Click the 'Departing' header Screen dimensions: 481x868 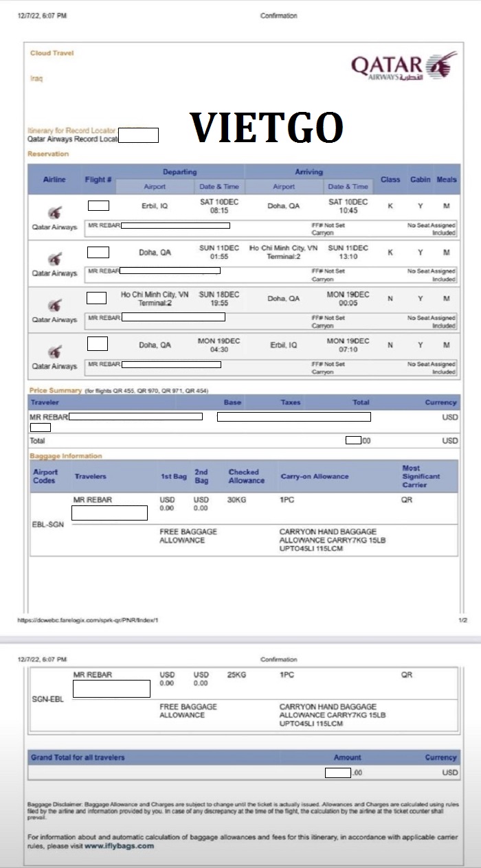pyautogui.click(x=179, y=172)
